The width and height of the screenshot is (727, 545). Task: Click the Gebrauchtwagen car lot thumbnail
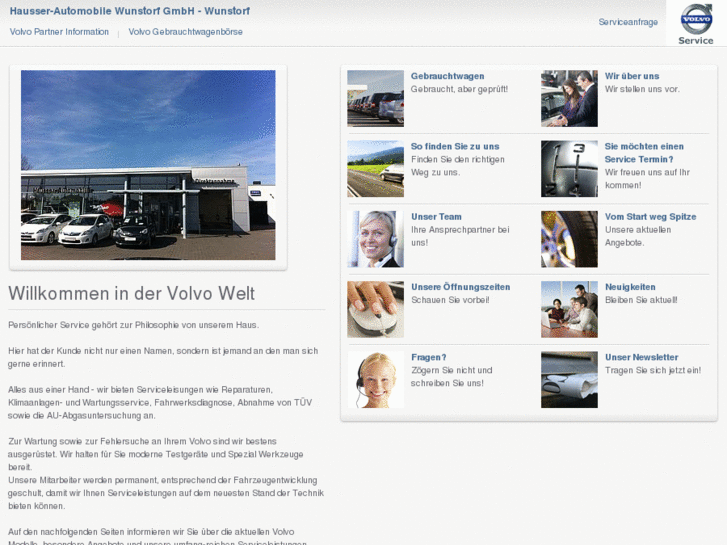pyautogui.click(x=376, y=98)
